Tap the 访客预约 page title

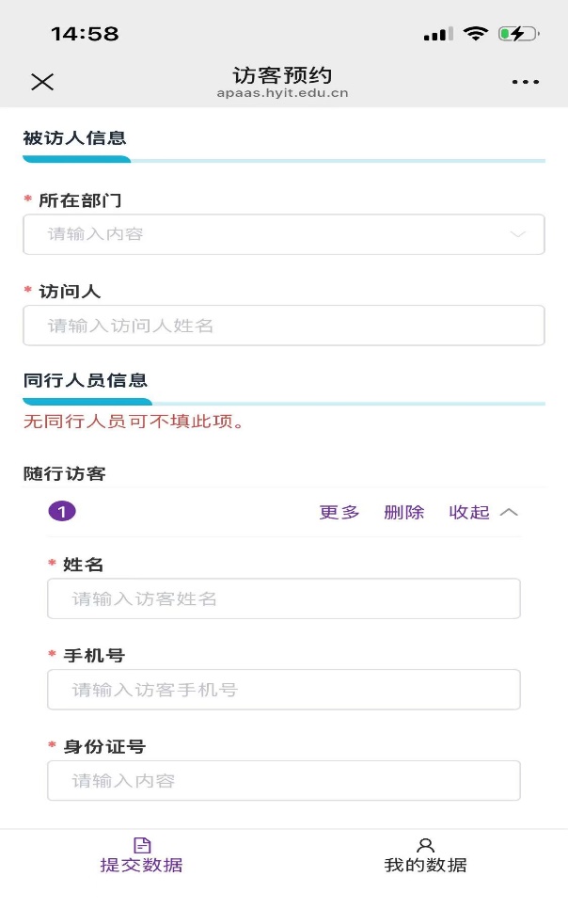(282, 75)
